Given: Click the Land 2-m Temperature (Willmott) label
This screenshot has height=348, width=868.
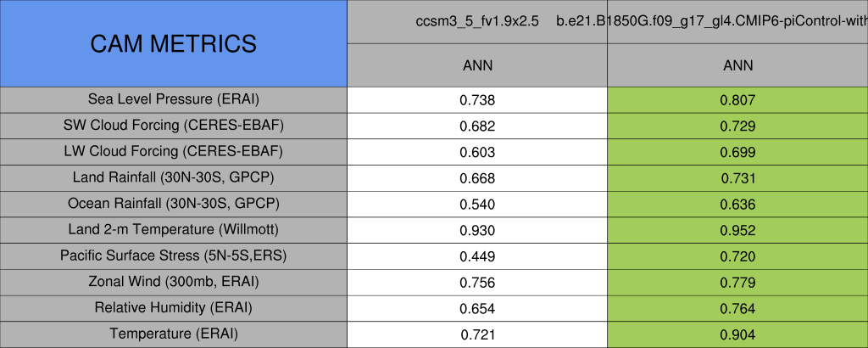Looking at the screenshot, I should coord(173,230).
